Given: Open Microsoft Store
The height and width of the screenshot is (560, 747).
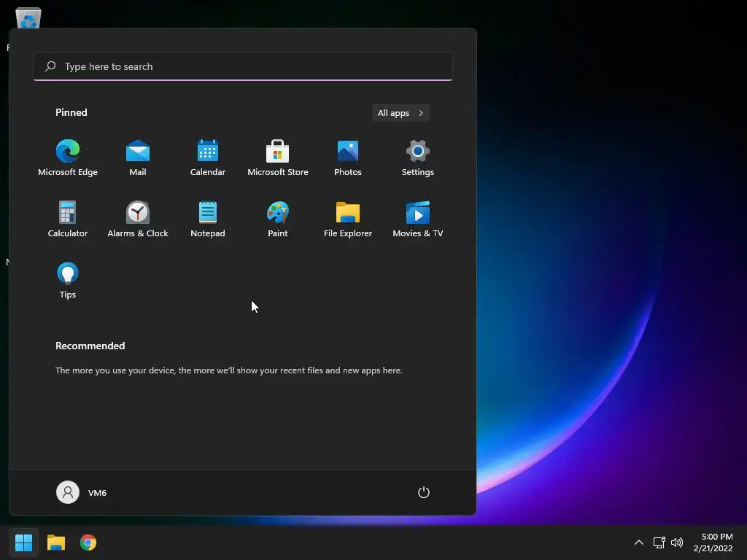Looking at the screenshot, I should (x=278, y=158).
